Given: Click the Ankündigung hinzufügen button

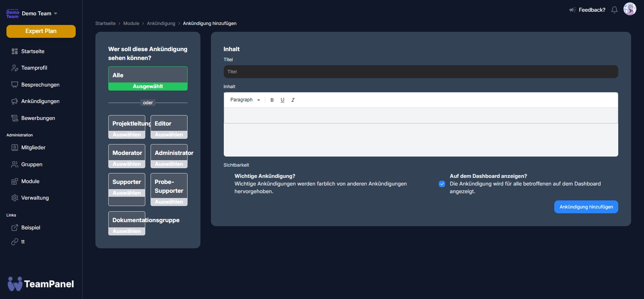Looking at the screenshot, I should coord(586,207).
